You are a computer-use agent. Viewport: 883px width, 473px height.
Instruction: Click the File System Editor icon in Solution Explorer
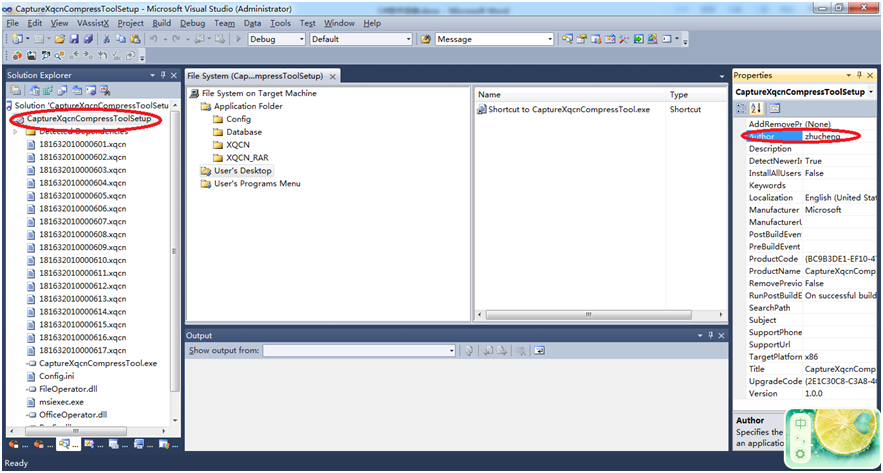pos(34,90)
